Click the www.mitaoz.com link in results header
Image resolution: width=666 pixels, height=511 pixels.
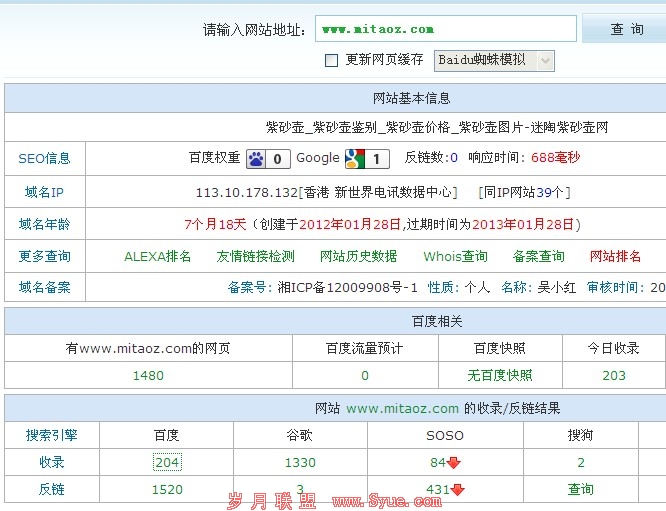pos(402,408)
